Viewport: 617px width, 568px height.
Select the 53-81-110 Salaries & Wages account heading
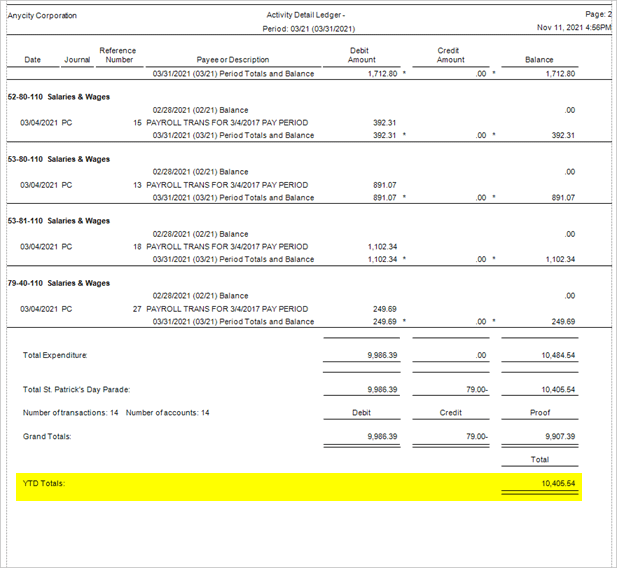[59, 221]
